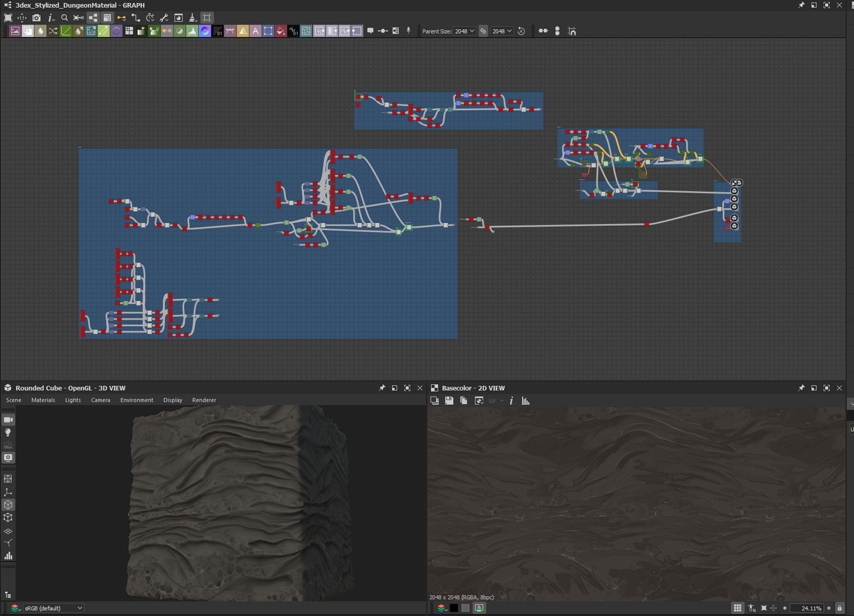
Task: Open the Renderer menu
Action: (204, 400)
